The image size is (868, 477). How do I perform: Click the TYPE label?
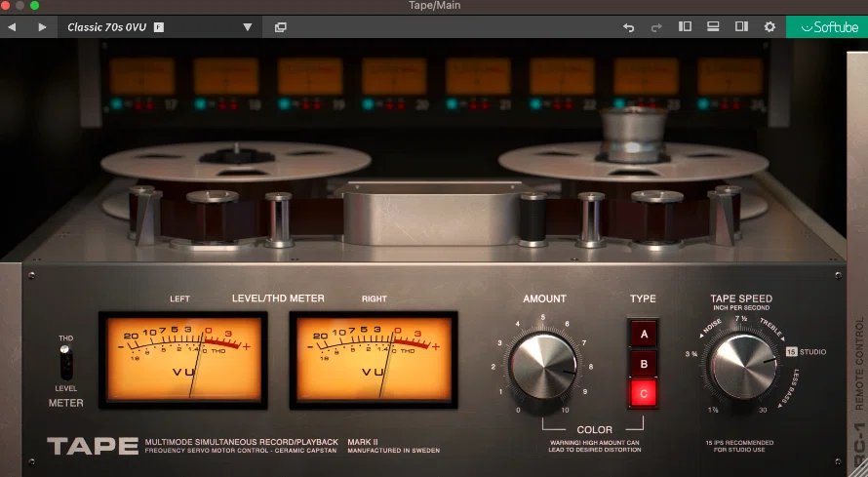click(x=643, y=298)
